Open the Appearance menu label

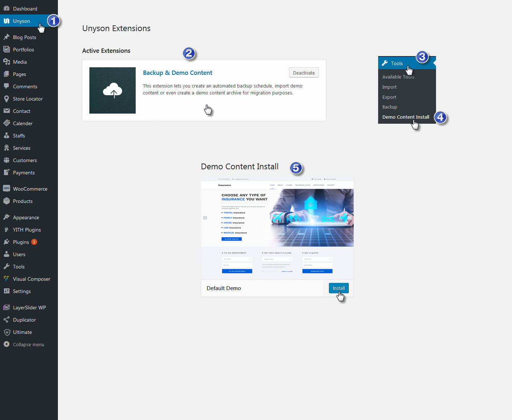pyautogui.click(x=26, y=217)
